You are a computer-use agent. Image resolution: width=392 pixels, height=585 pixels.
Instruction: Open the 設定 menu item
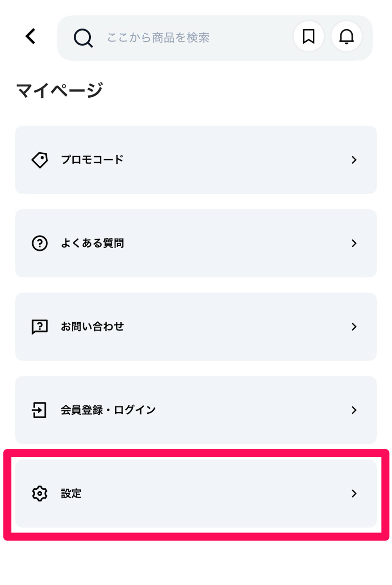pyautogui.click(x=71, y=494)
